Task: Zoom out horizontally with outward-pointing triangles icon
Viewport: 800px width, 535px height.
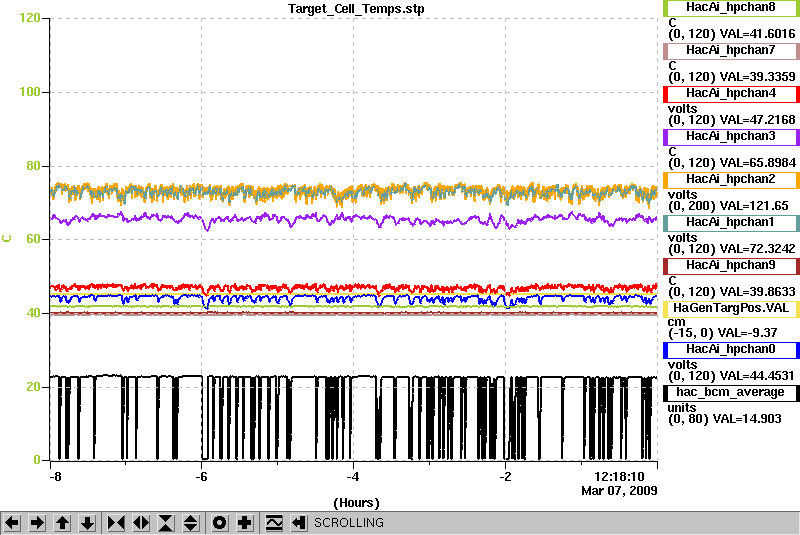Action: tap(141, 523)
